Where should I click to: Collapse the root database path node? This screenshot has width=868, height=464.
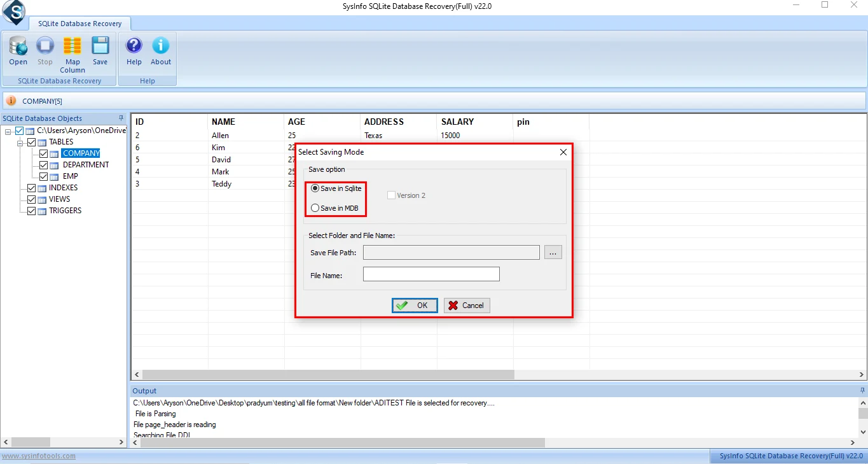(x=8, y=130)
